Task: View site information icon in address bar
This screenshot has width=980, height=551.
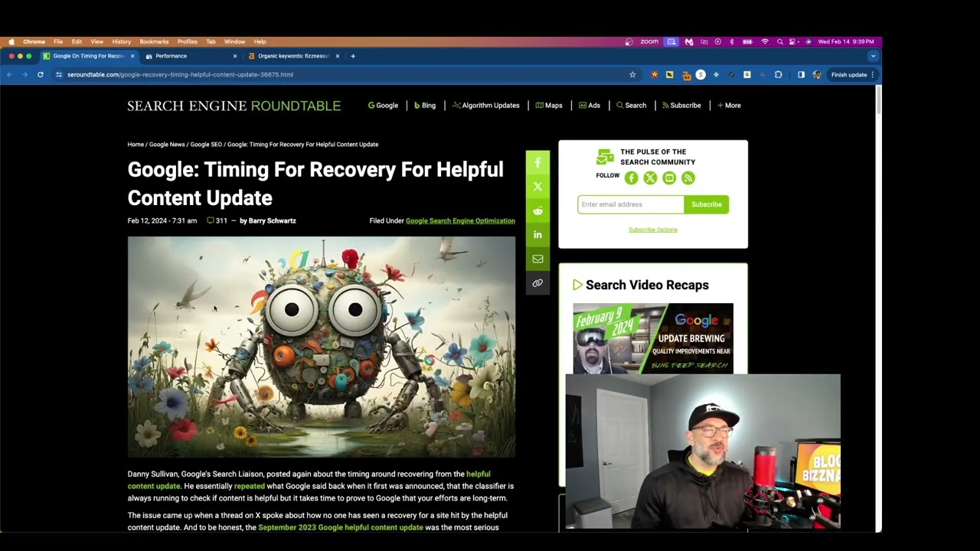Action: (58, 74)
